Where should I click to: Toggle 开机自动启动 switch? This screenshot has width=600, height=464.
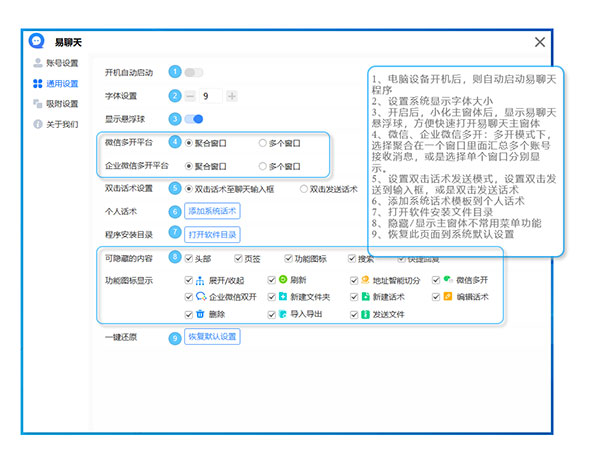coord(194,72)
